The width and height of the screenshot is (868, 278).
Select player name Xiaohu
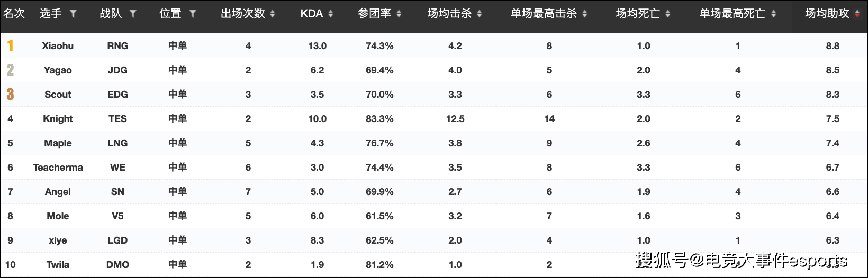(x=58, y=46)
